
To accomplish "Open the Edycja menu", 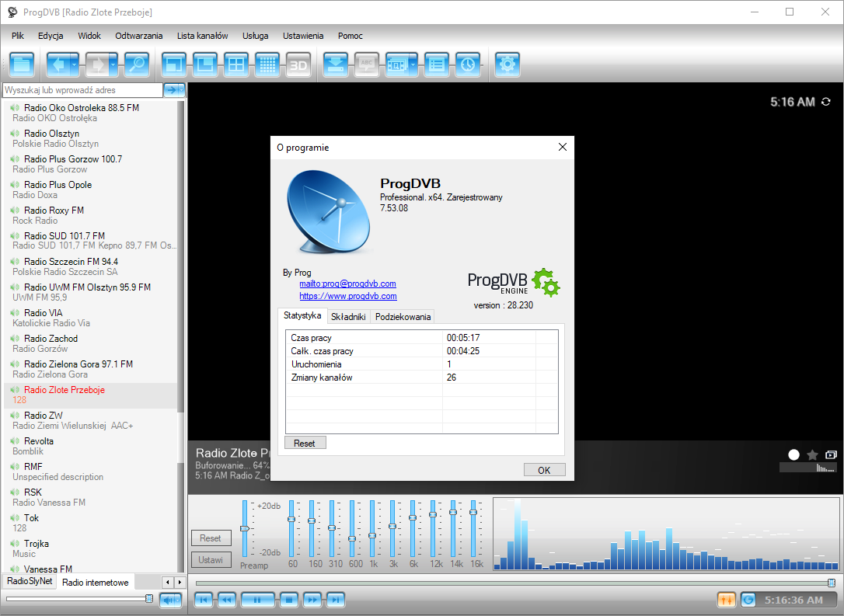I will tap(51, 36).
